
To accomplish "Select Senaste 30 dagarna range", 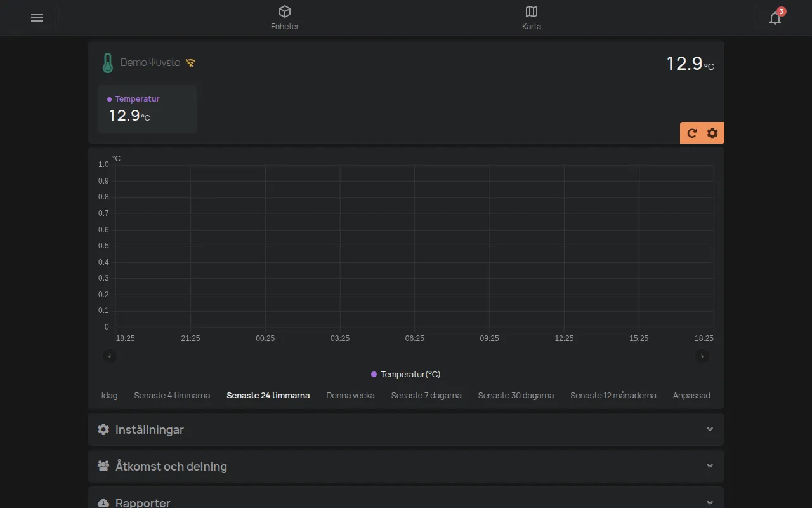I will click(x=516, y=395).
